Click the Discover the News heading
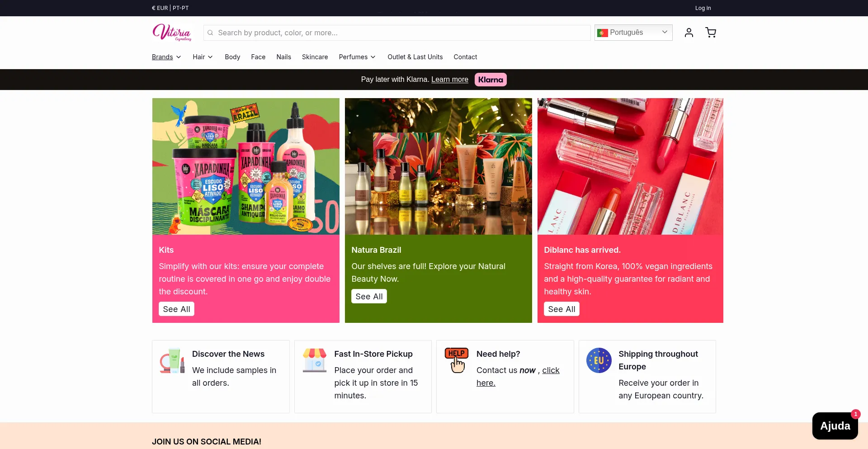The height and width of the screenshot is (449, 868). pos(228,354)
